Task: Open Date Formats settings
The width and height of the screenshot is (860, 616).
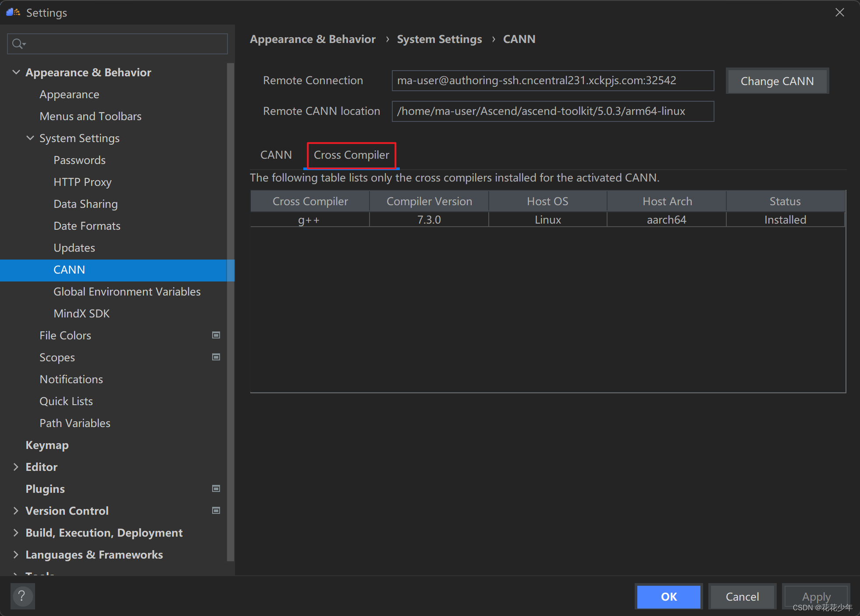Action: pyautogui.click(x=87, y=226)
